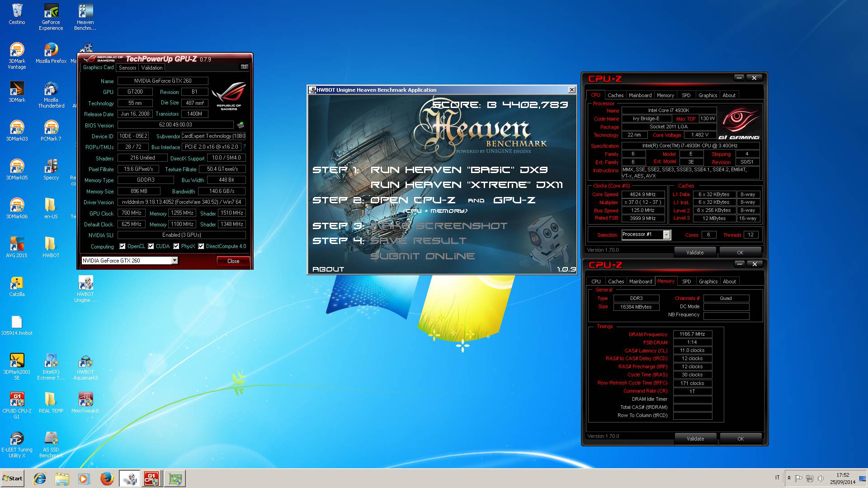Click Firefox icon in the taskbar

coord(107,479)
